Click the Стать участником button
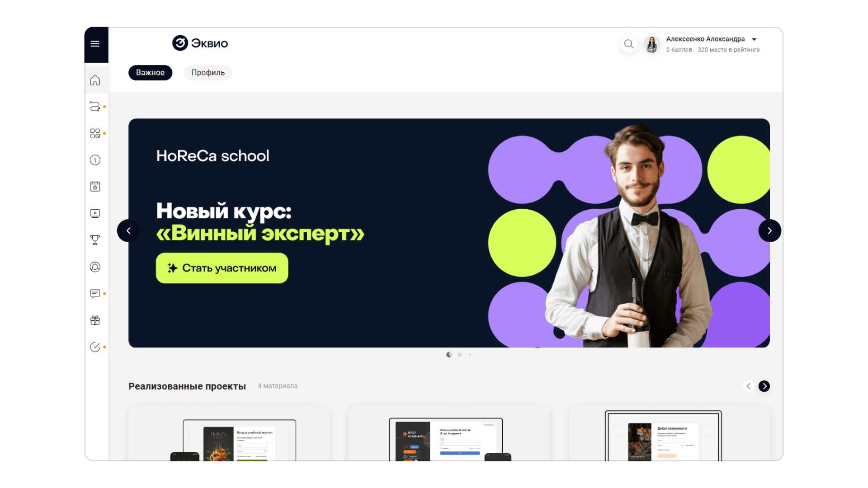The width and height of the screenshot is (868, 488). pos(222,268)
